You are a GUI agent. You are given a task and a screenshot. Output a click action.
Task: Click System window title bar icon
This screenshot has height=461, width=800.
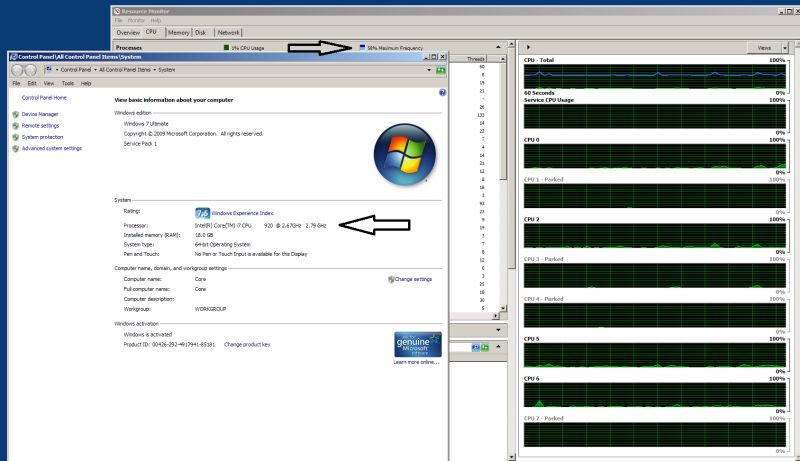(14, 57)
